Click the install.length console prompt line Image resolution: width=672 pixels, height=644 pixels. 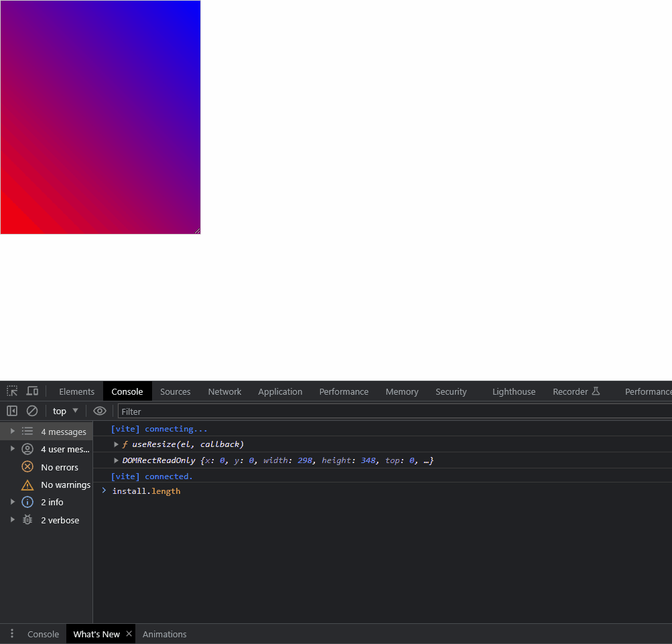pyautogui.click(x=146, y=491)
